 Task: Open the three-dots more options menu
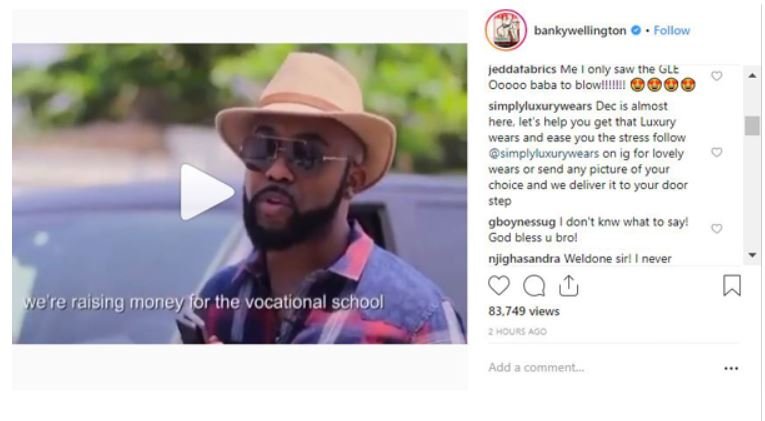coord(731,368)
